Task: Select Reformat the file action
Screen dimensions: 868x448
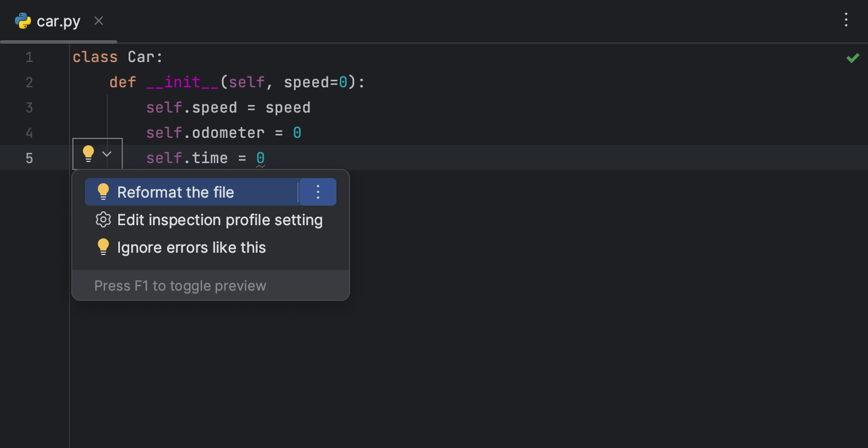Action: 174,192
